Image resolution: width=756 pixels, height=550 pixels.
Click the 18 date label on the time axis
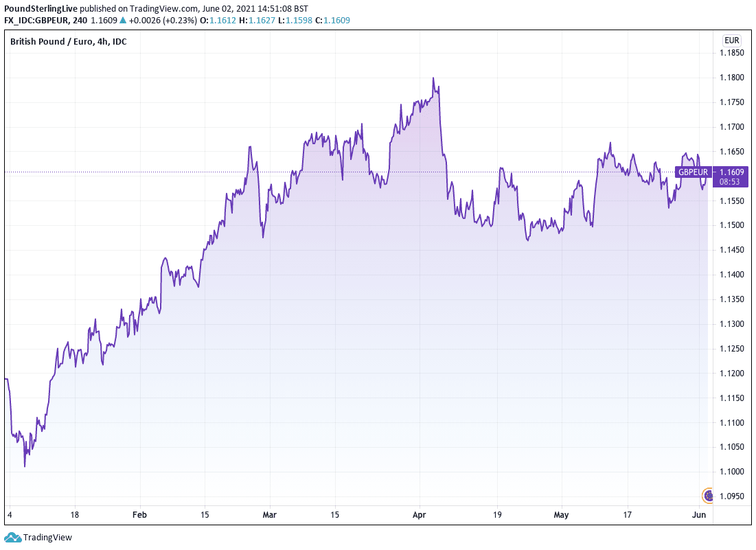(74, 515)
